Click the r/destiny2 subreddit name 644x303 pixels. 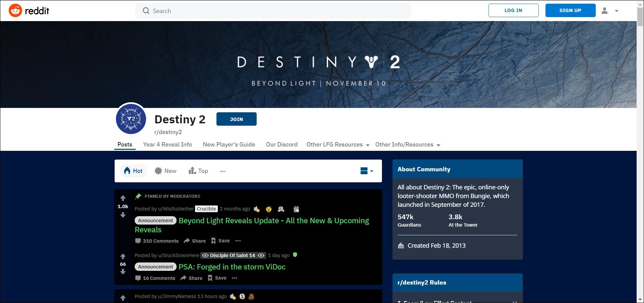pos(168,132)
